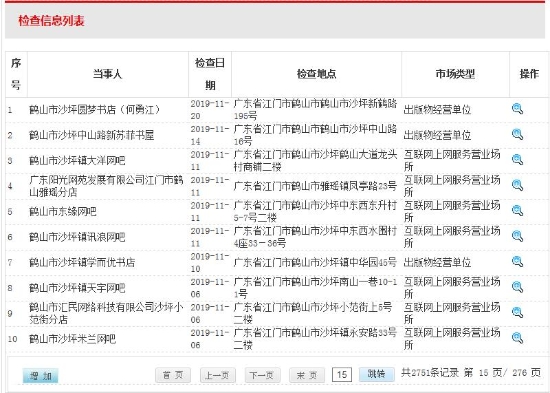Screen dimensions: 550x393
Task: Click the 跳转 jump button
Action: 376,374
